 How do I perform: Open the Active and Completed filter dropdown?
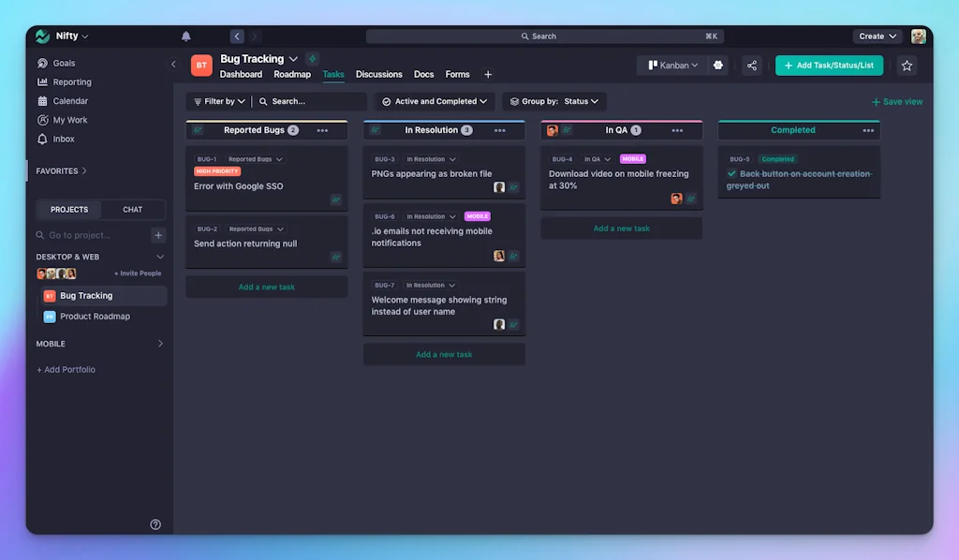point(434,101)
